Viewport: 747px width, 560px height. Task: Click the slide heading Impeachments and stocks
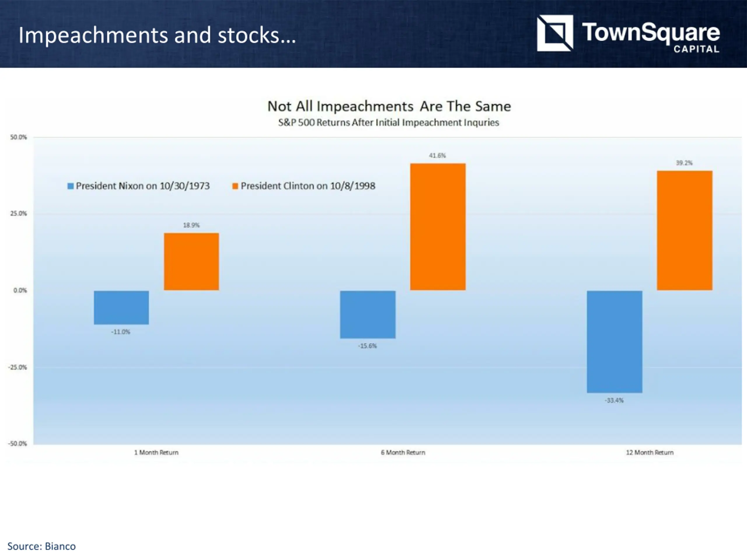tap(157, 35)
